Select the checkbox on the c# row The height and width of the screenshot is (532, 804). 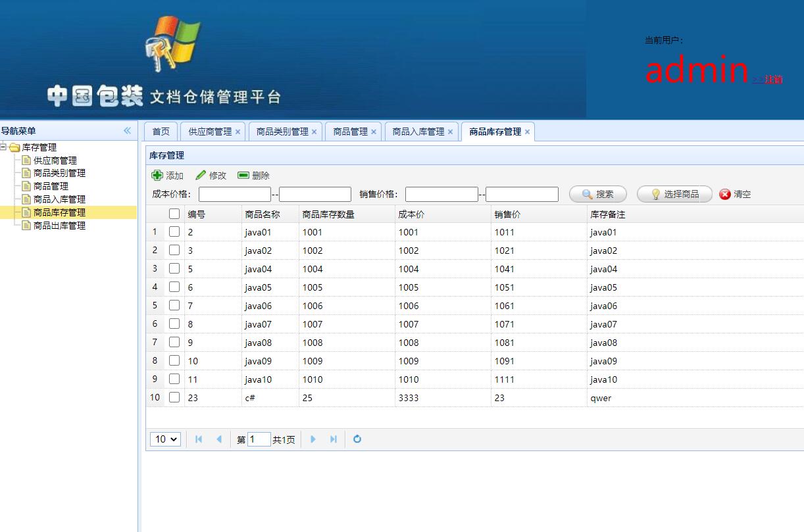[174, 397]
